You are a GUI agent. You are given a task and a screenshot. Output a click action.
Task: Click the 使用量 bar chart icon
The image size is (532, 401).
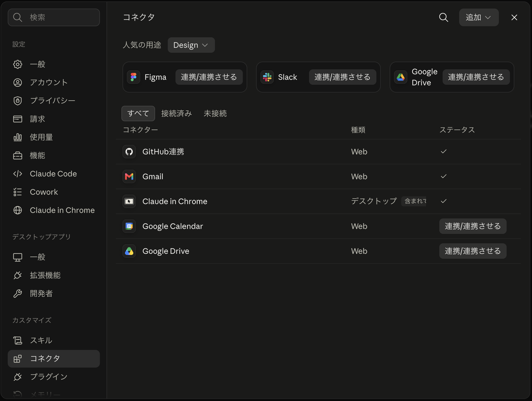(18, 137)
